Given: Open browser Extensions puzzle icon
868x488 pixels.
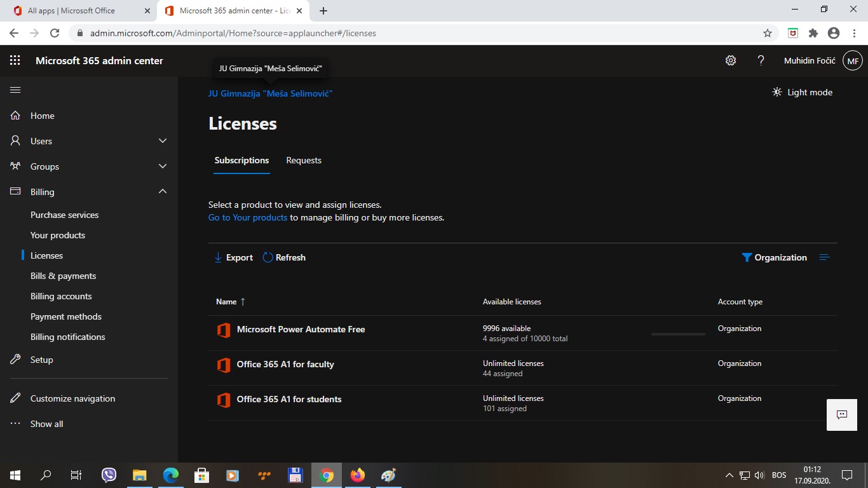Looking at the screenshot, I should [813, 33].
